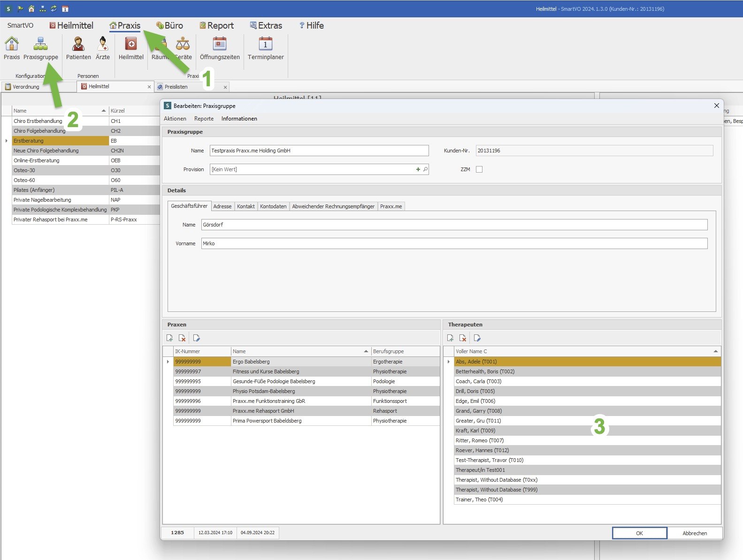Confirm dialog with OK button
The height and width of the screenshot is (560, 743).
click(x=639, y=533)
